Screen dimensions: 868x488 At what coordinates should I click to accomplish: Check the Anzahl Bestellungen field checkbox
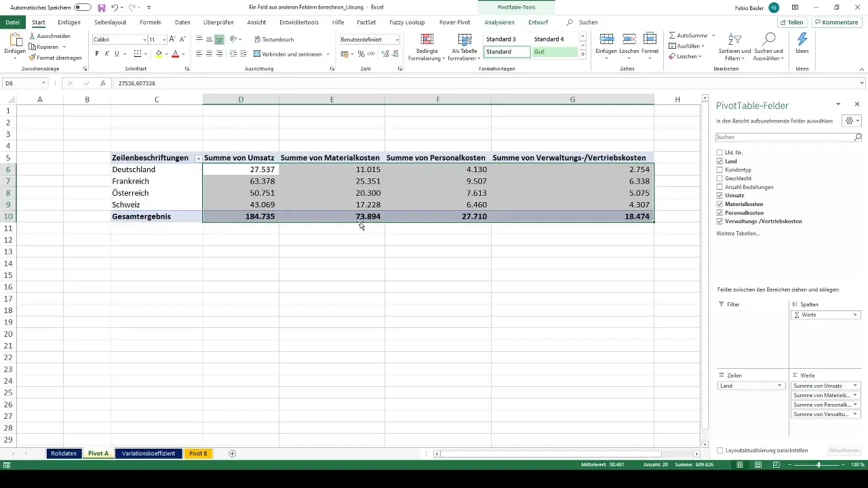720,187
